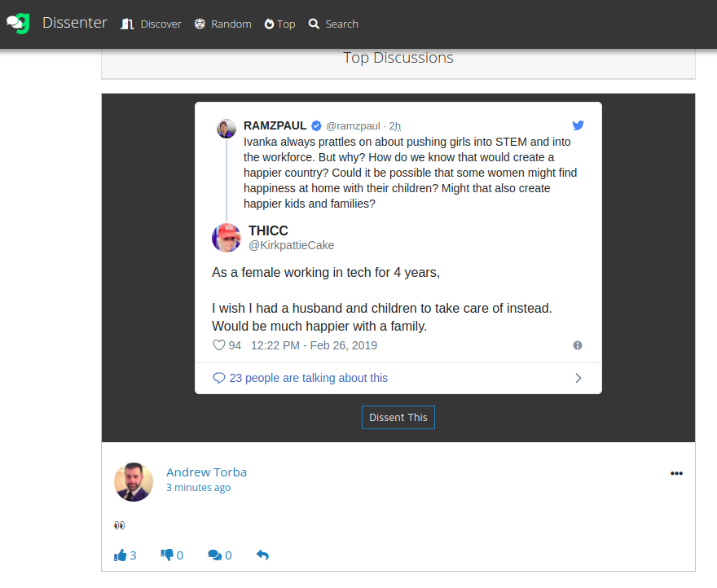Click the Dissenter logo icon
Viewport: 717px width, 588px height.
pos(18,24)
